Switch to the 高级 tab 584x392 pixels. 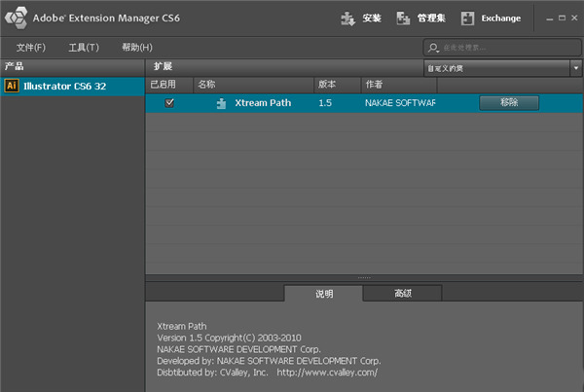point(405,293)
